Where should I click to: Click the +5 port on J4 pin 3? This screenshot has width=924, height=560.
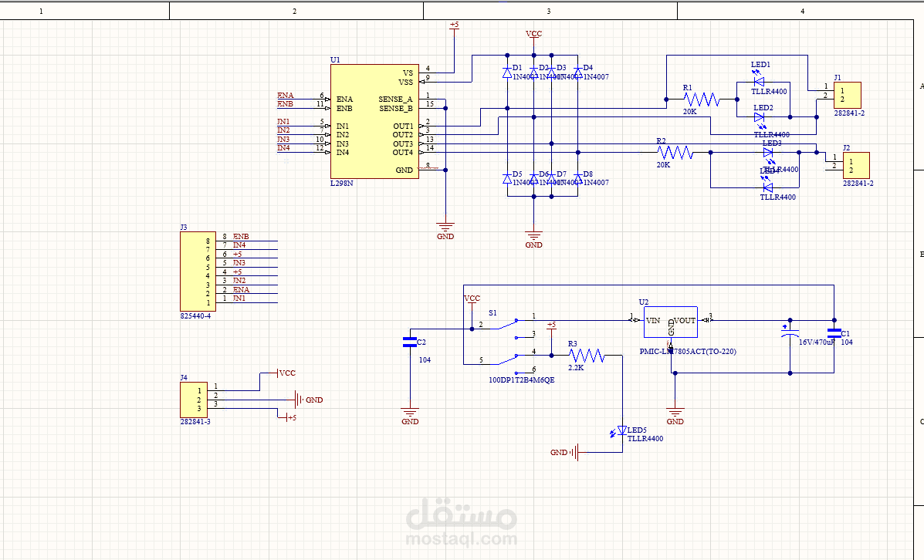click(x=287, y=417)
